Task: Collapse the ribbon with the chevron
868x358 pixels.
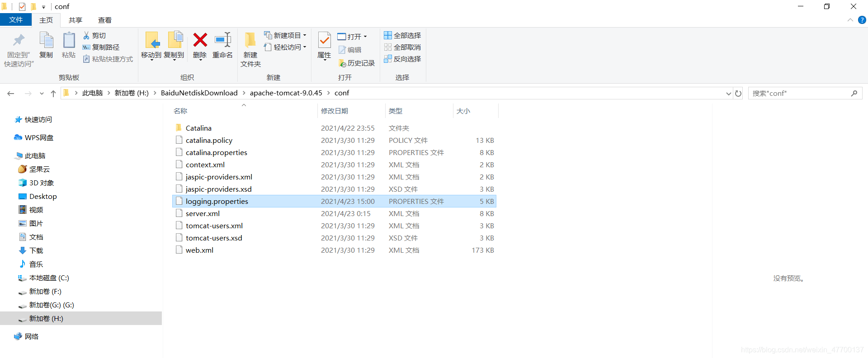Action: pyautogui.click(x=850, y=20)
